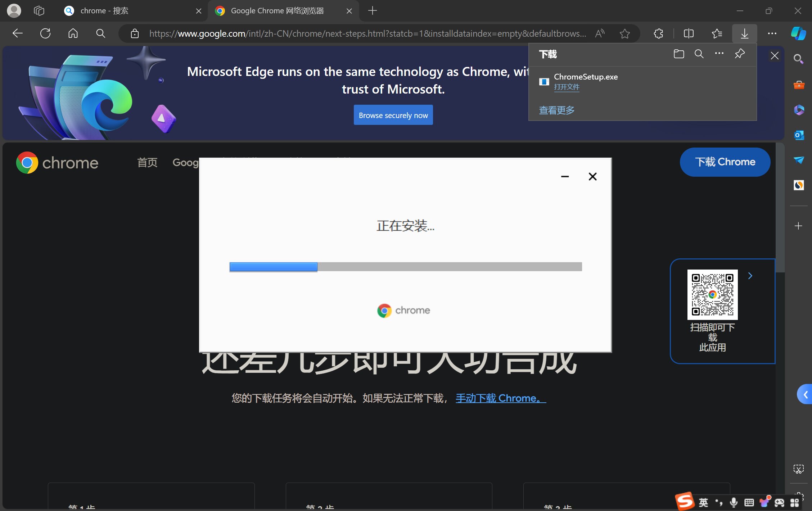Click the address bar URL field
Viewport: 812px width, 511px height.
[x=367, y=33]
